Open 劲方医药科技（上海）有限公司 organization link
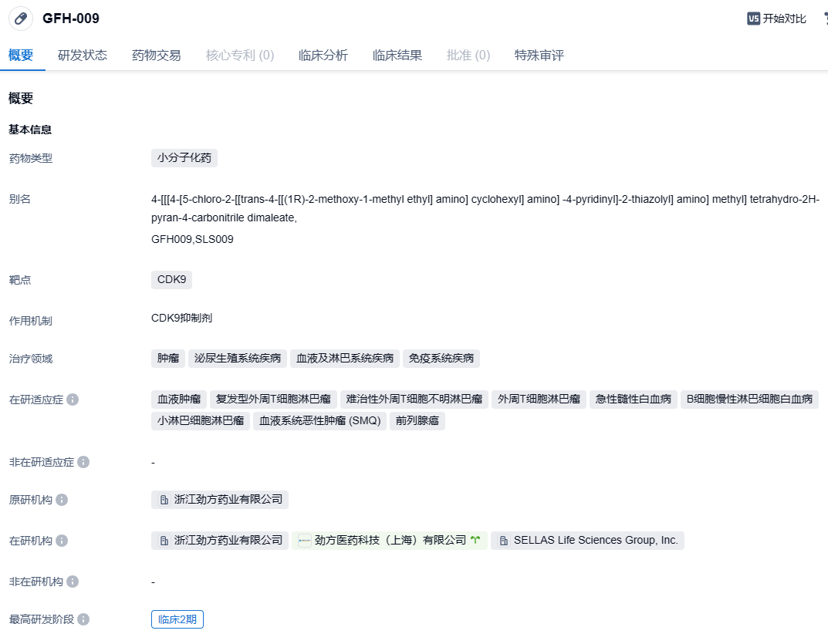 [390, 541]
